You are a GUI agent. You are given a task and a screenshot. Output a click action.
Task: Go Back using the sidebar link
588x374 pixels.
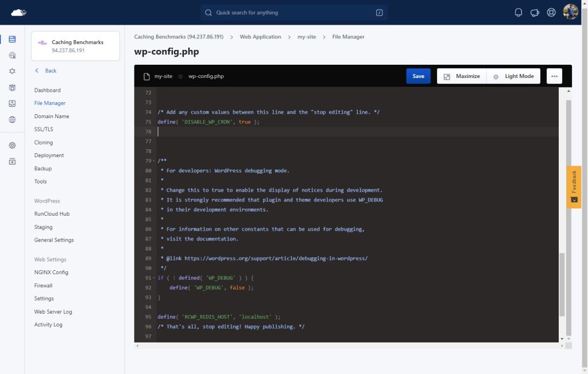click(46, 71)
